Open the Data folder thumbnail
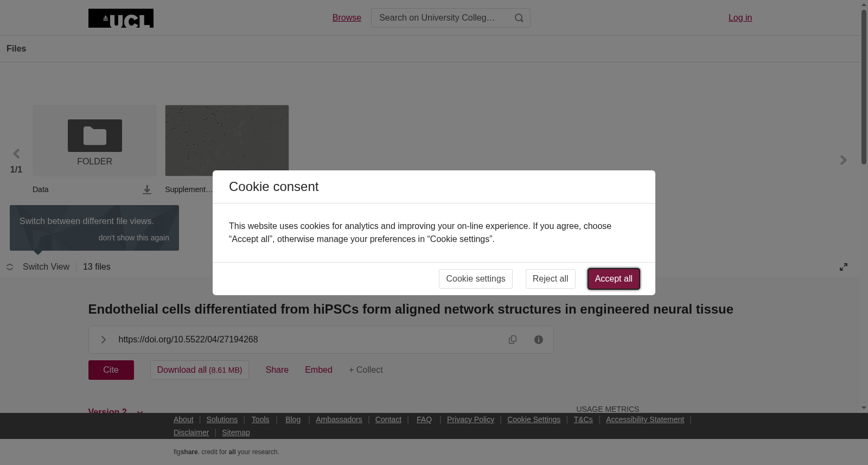 click(94, 141)
